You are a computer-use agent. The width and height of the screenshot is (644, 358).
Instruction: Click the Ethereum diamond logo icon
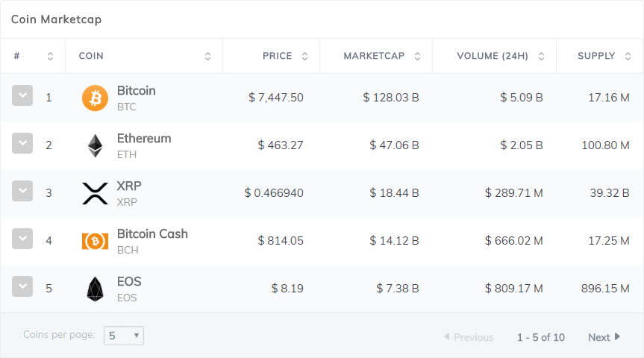click(x=95, y=145)
